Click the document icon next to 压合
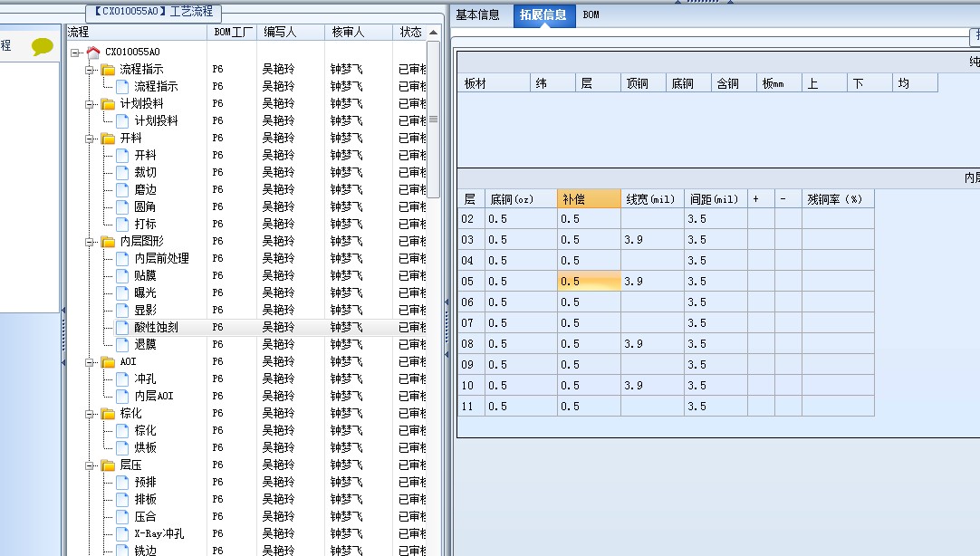This screenshot has height=556, width=980. tap(122, 517)
